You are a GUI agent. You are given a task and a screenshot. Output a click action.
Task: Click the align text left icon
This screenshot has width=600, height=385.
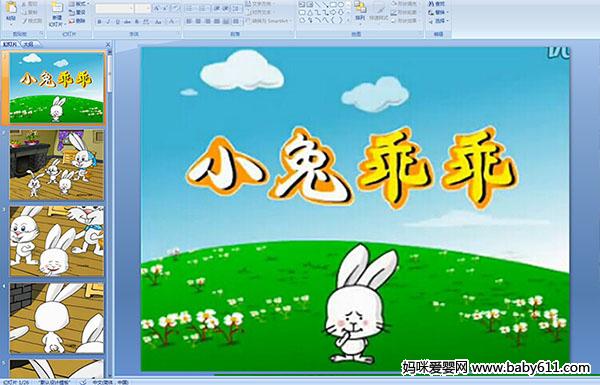click(x=189, y=21)
